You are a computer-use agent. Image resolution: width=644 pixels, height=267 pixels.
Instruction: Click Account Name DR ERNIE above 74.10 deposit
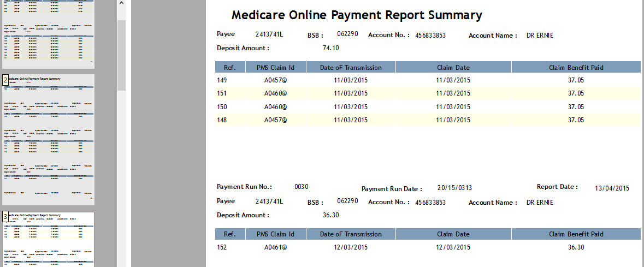[540, 35]
